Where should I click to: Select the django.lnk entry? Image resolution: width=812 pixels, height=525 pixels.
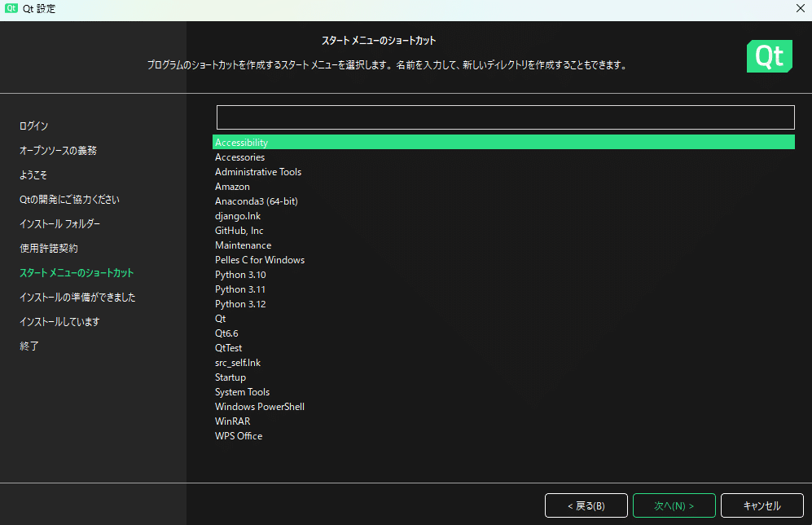503,215
